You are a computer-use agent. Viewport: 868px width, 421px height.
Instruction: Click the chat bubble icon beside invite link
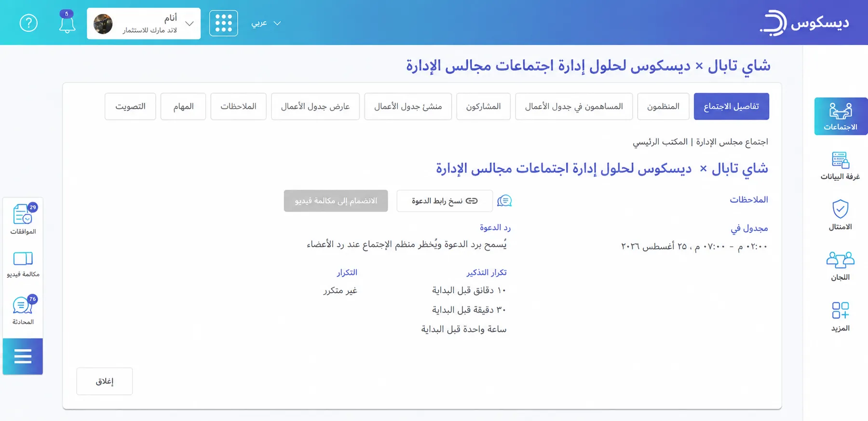pyautogui.click(x=504, y=201)
